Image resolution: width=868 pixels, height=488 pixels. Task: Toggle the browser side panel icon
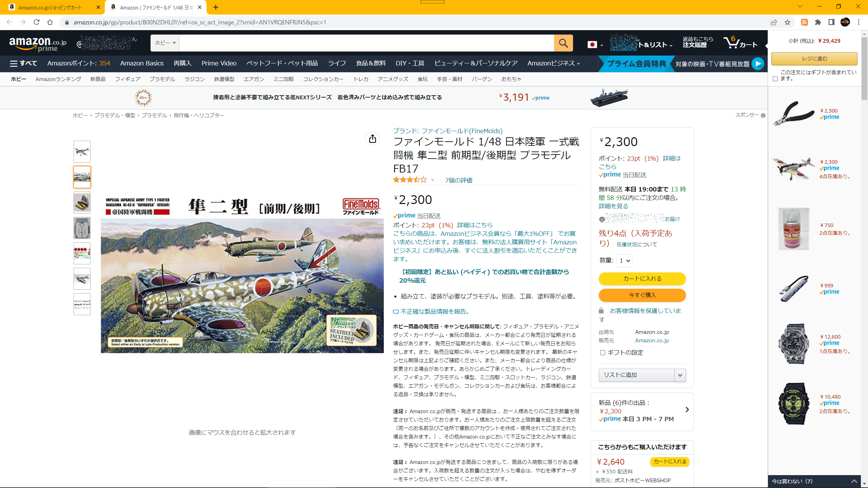pos(831,22)
